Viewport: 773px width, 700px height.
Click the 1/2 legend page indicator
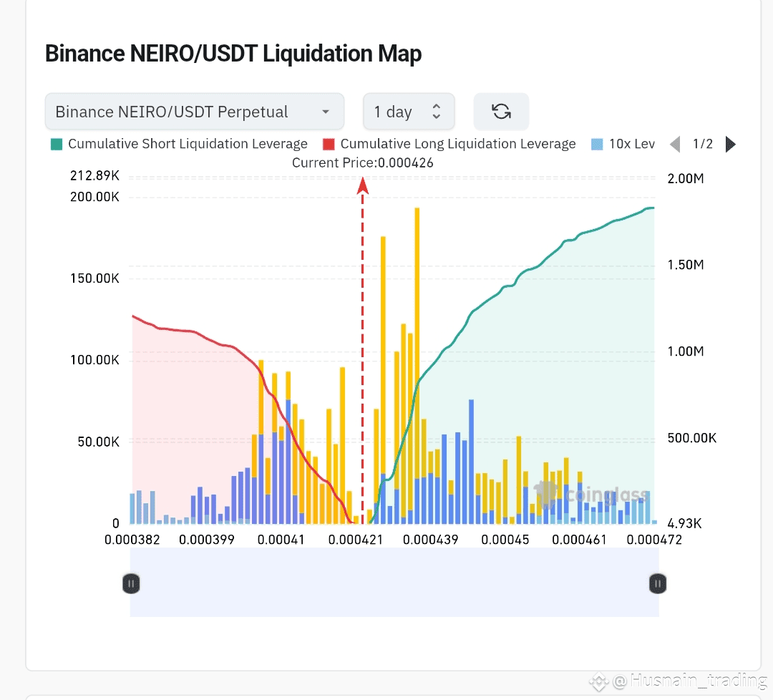(703, 144)
